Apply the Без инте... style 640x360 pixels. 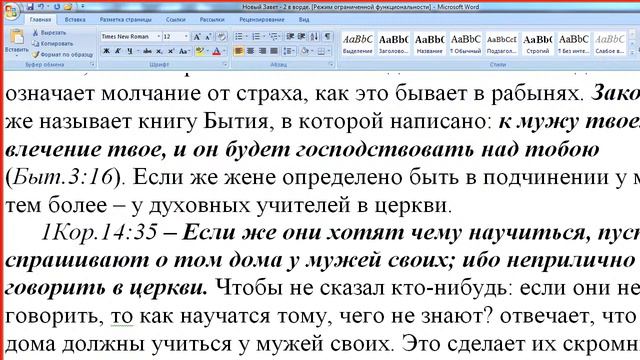coord(573,44)
